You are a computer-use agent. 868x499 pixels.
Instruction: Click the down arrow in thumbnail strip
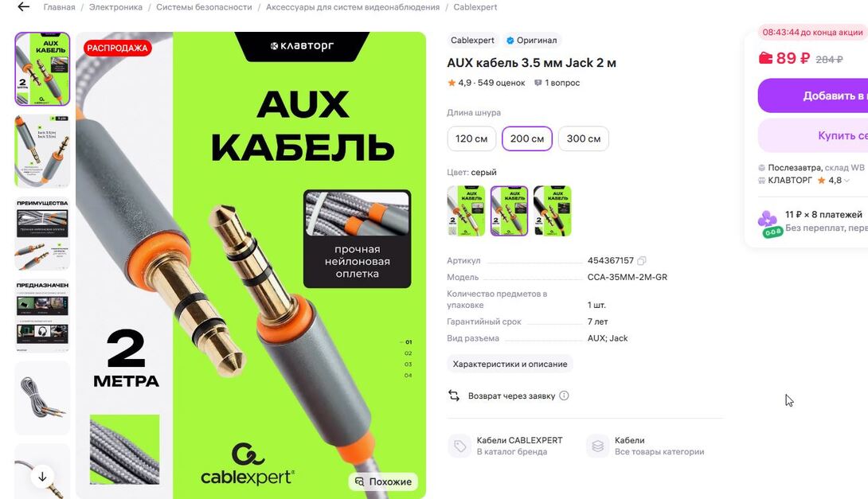click(x=43, y=477)
